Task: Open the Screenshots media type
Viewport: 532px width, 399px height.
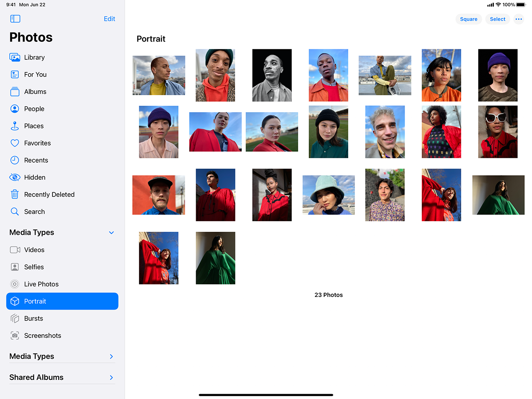Action: coord(62,336)
